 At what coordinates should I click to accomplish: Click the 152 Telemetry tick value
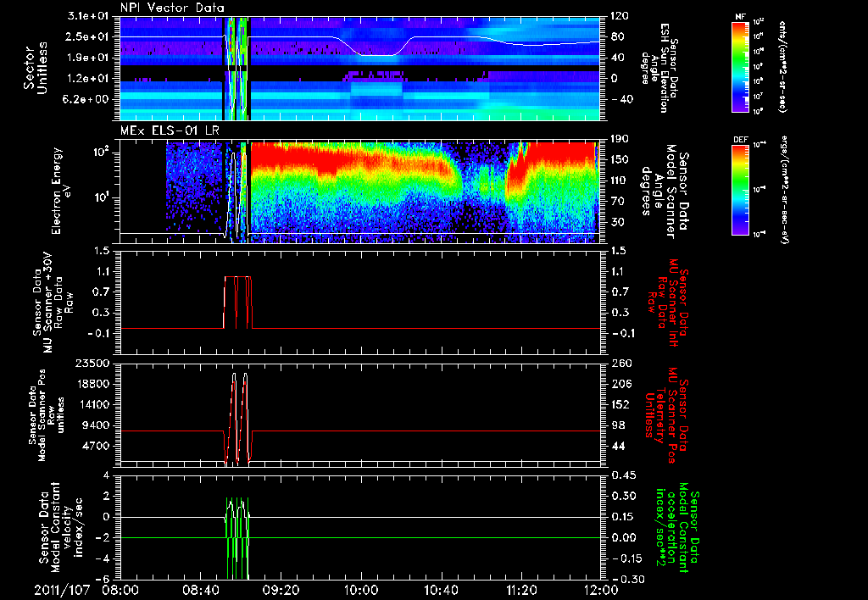click(620, 404)
